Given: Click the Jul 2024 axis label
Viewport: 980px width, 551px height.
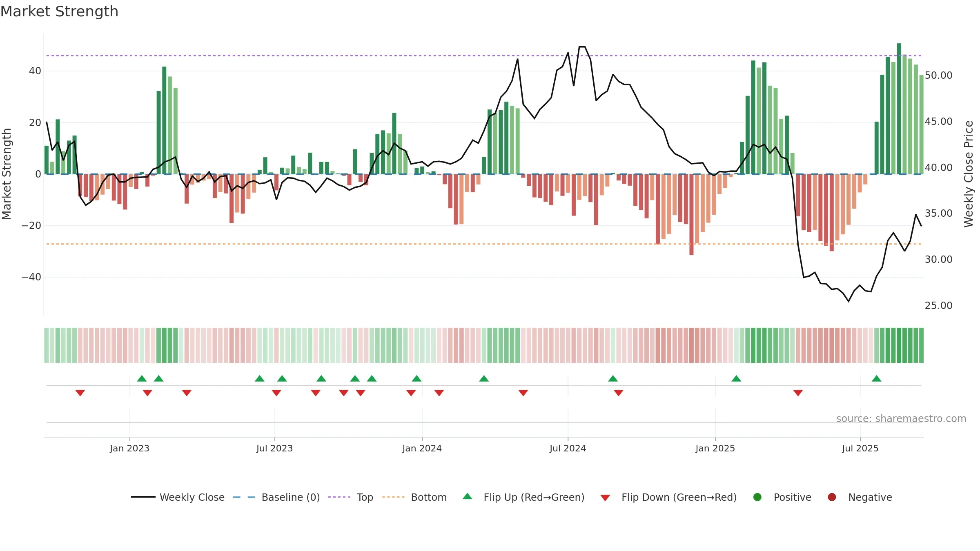Looking at the screenshot, I should click(x=568, y=448).
